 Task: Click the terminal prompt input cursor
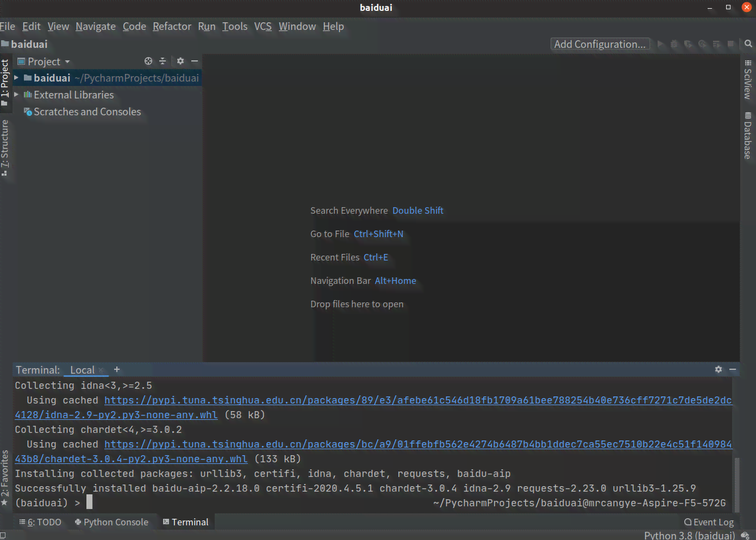pos(89,501)
